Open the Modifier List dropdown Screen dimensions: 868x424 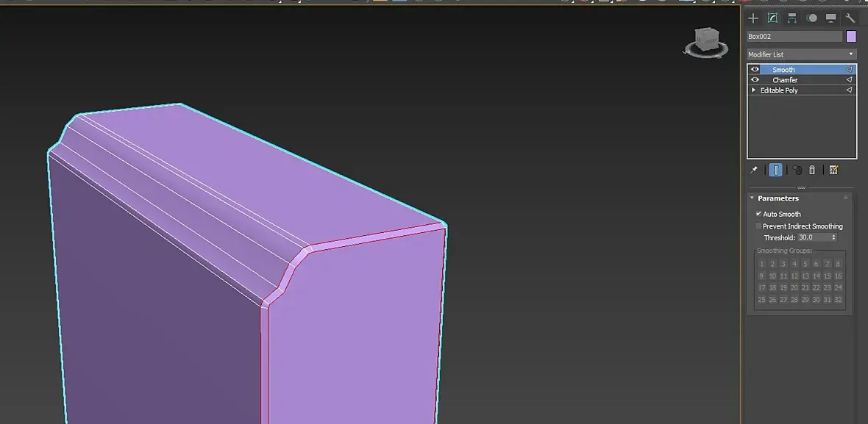click(802, 54)
